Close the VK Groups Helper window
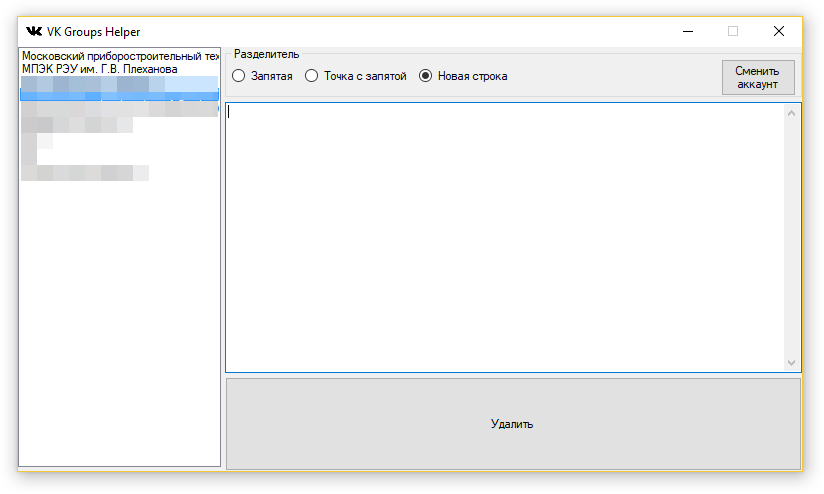Image resolution: width=824 pixels, height=494 pixels. pos(779,31)
